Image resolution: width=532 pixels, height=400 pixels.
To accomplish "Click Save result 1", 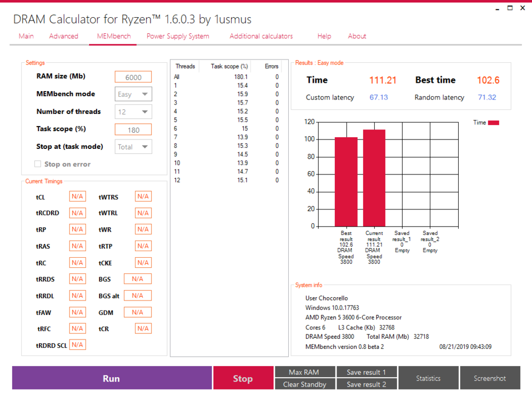I will click(x=367, y=372).
